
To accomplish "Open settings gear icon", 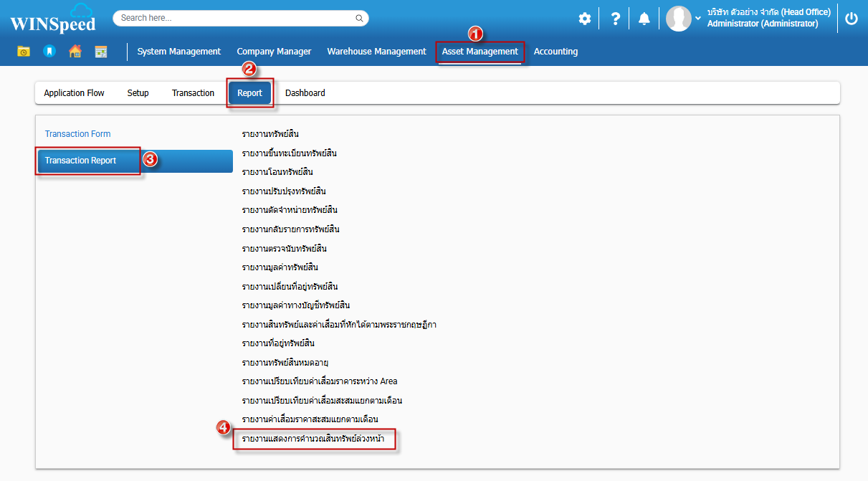I will (585, 19).
